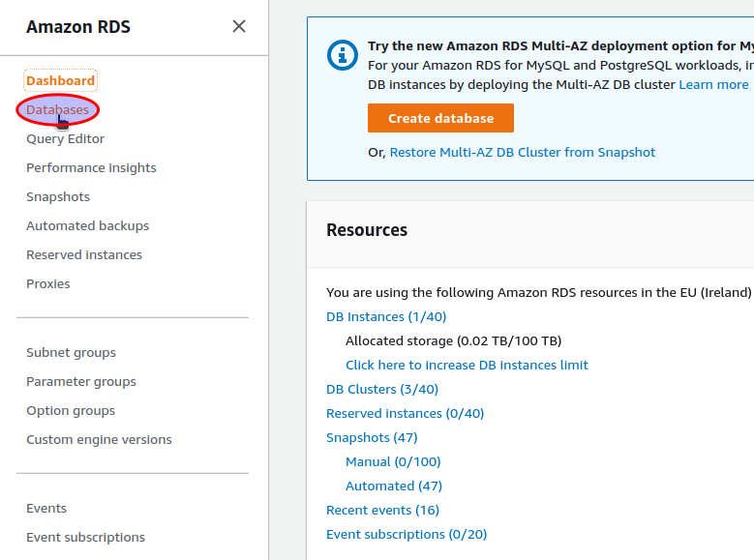Follow the Learn more link
Image resolution: width=754 pixels, height=560 pixels.
pos(713,84)
